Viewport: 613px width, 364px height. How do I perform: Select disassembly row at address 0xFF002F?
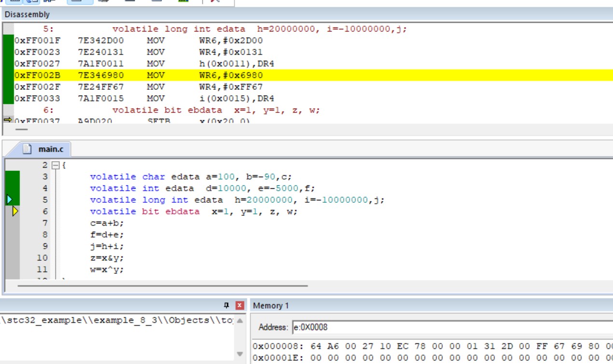click(314, 87)
